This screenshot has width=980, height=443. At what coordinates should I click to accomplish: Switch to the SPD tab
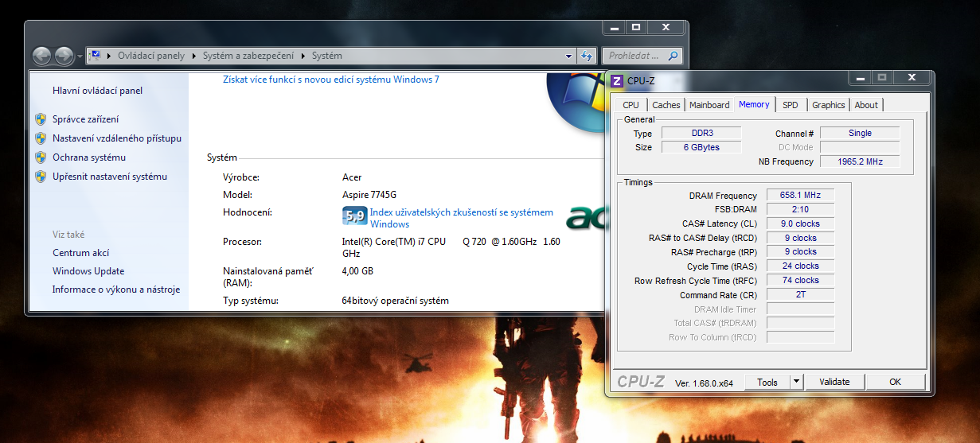(x=790, y=105)
